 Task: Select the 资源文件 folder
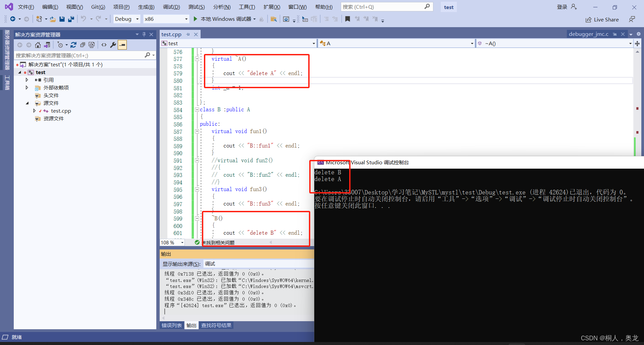[x=54, y=118]
